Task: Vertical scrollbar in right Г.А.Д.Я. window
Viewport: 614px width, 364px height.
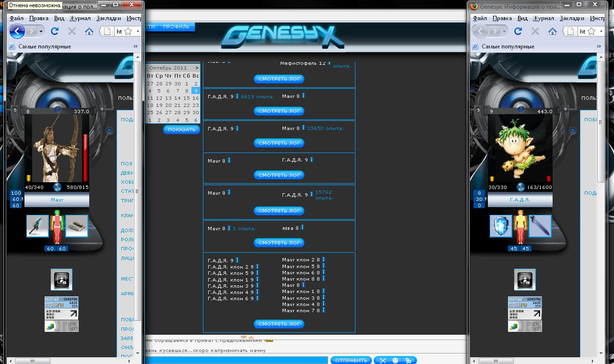Action: 601,205
